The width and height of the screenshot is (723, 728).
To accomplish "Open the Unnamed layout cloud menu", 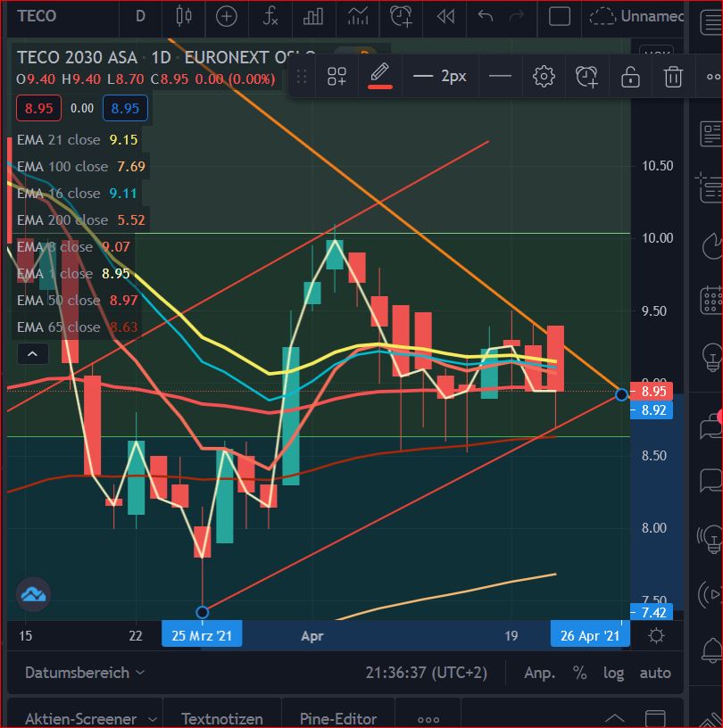I will pos(636,17).
